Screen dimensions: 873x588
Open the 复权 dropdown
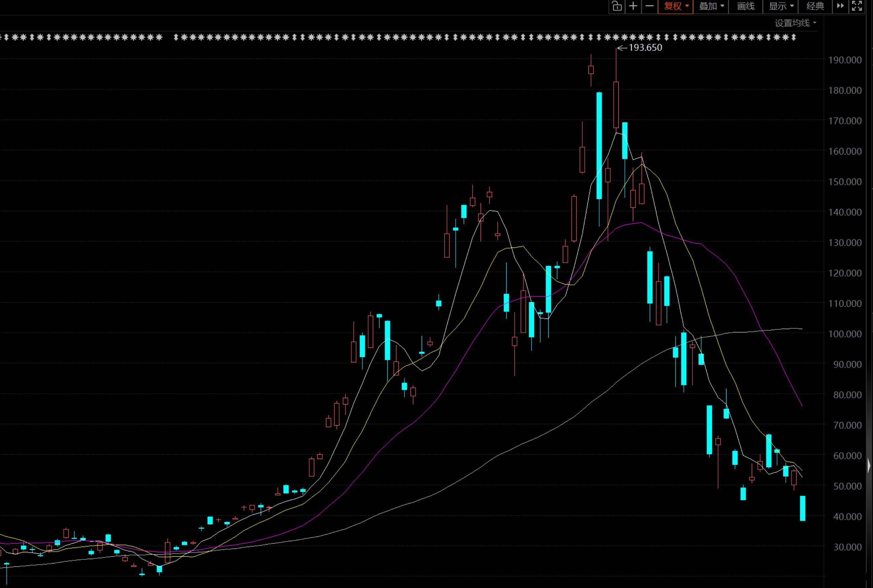676,6
